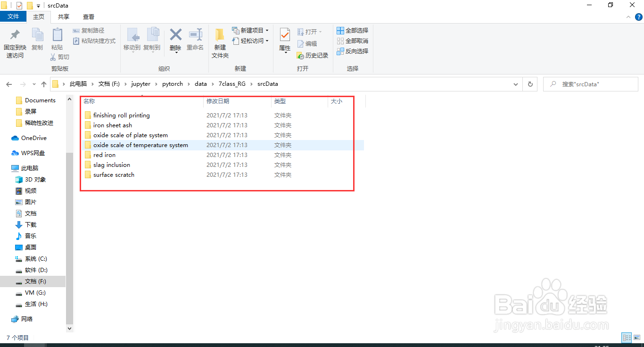Select Copy path (复制路径)

point(89,31)
